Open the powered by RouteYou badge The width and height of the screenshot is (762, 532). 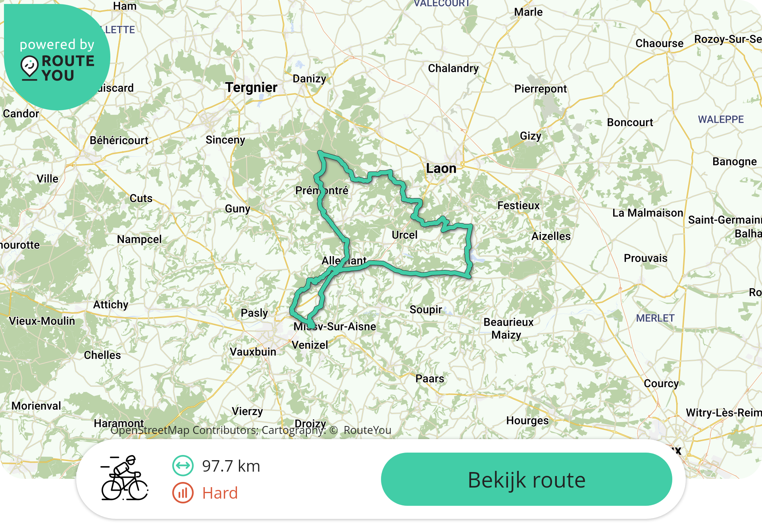point(57,57)
